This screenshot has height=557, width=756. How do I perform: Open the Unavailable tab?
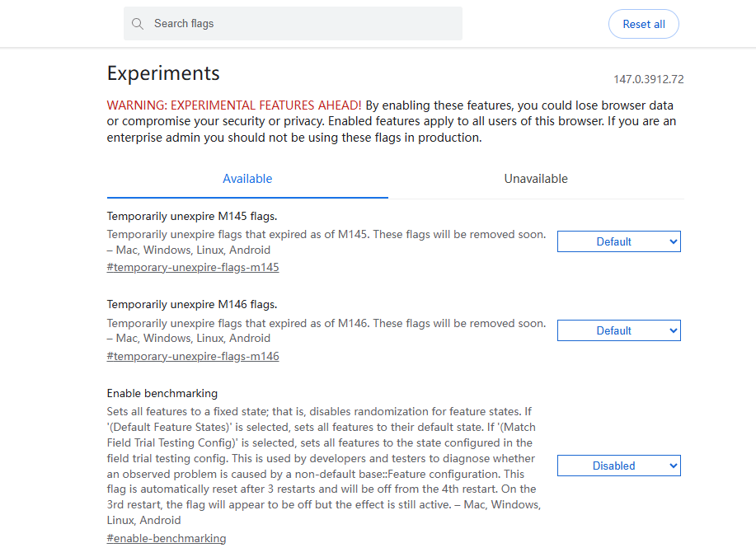click(x=536, y=179)
